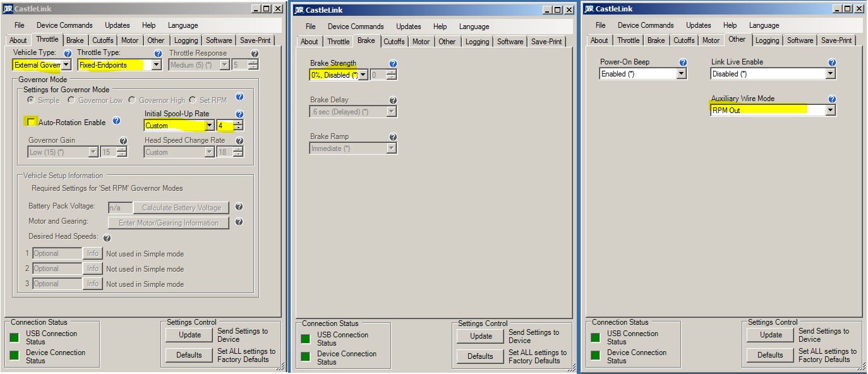868x374 pixels.
Task: Show help for Brake Strength setting
Action: point(393,64)
